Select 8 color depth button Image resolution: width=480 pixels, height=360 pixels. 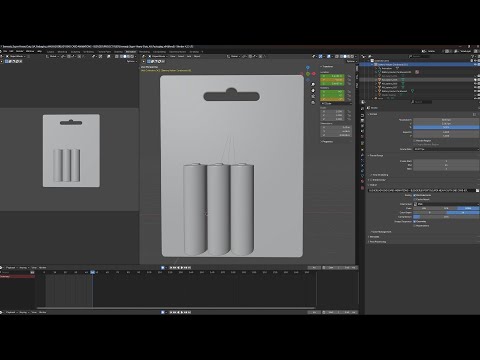tap(430, 212)
